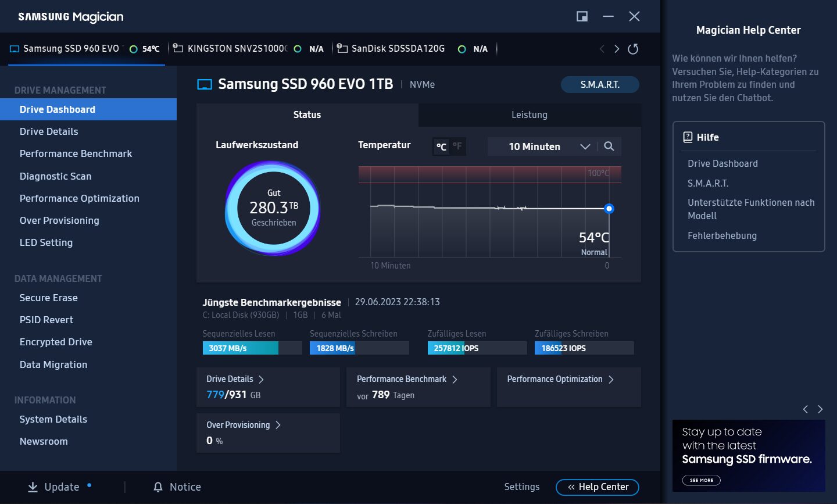Show next drives with right arrow in drive bar
The width and height of the screenshot is (837, 504).
(617, 49)
